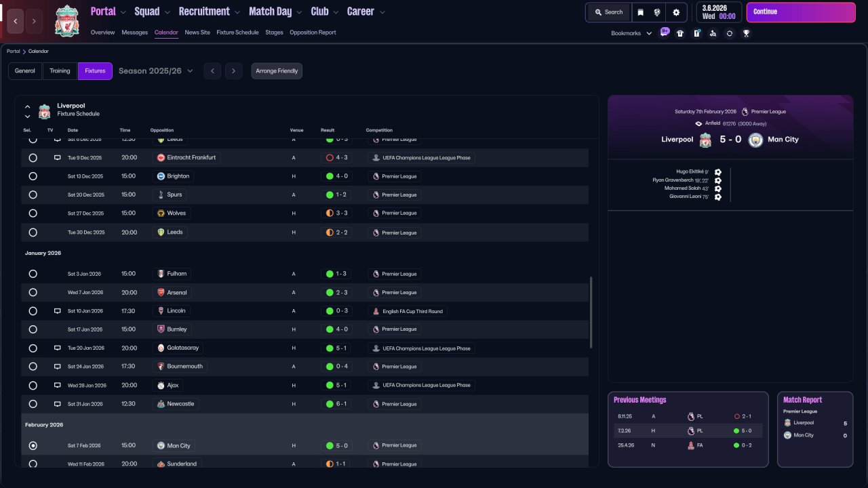Click the TV icon on the Eintracht Frankfurt row
This screenshot has width=868, height=488.
[58, 157]
